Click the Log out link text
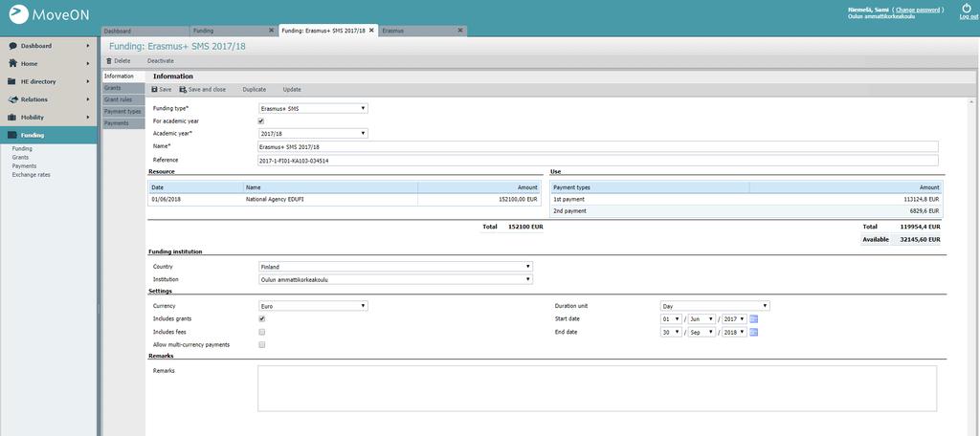 969,17
